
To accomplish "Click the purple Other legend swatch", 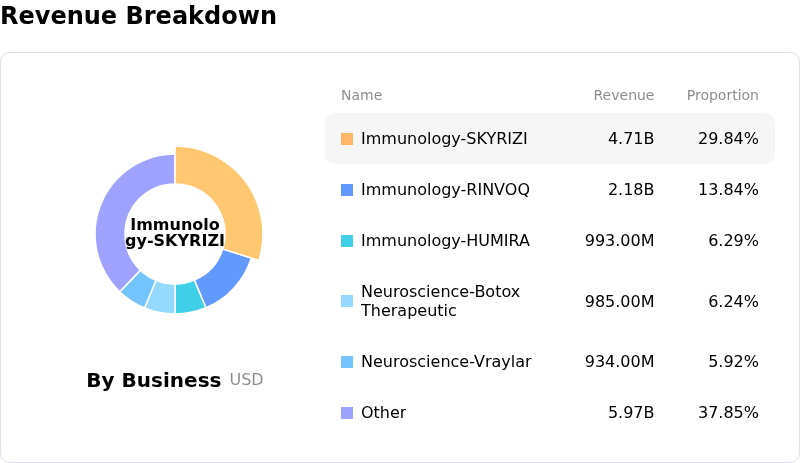I will 347,413.
